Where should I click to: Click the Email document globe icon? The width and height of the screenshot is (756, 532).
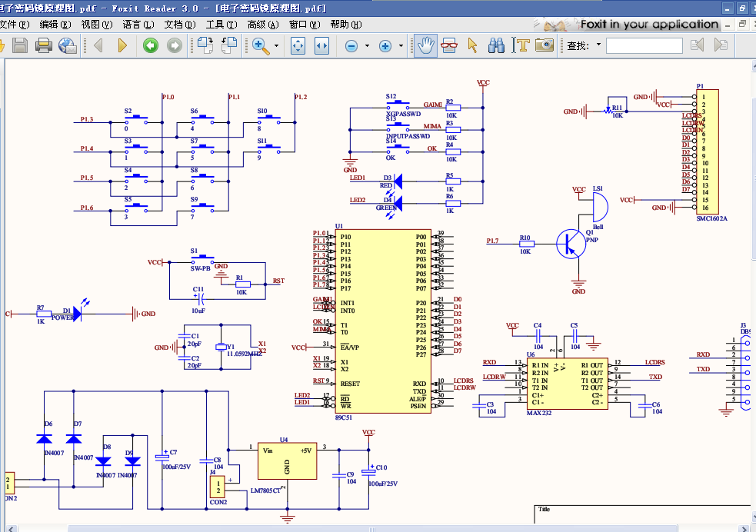click(x=68, y=46)
